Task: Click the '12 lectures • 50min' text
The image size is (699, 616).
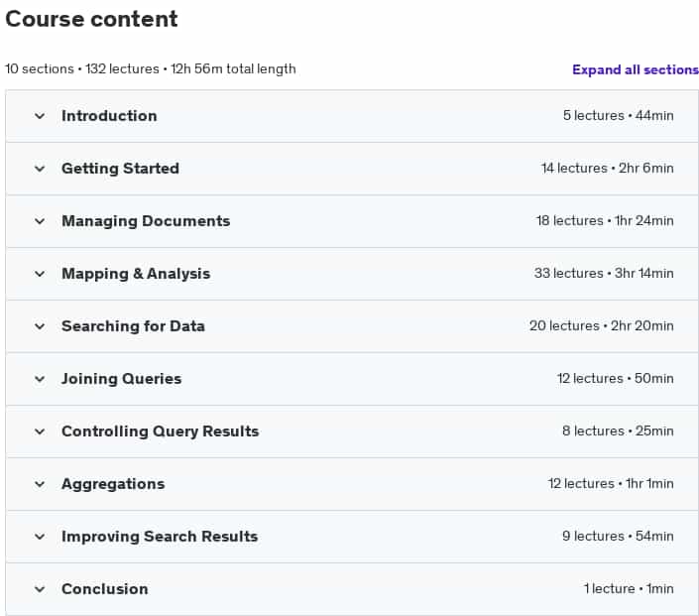Action: click(615, 378)
